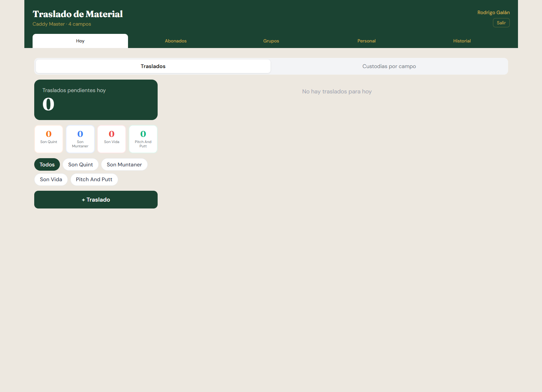Filter transfers by Son Muntaner chip
Screen dimensions: 542x392
click(x=124, y=164)
